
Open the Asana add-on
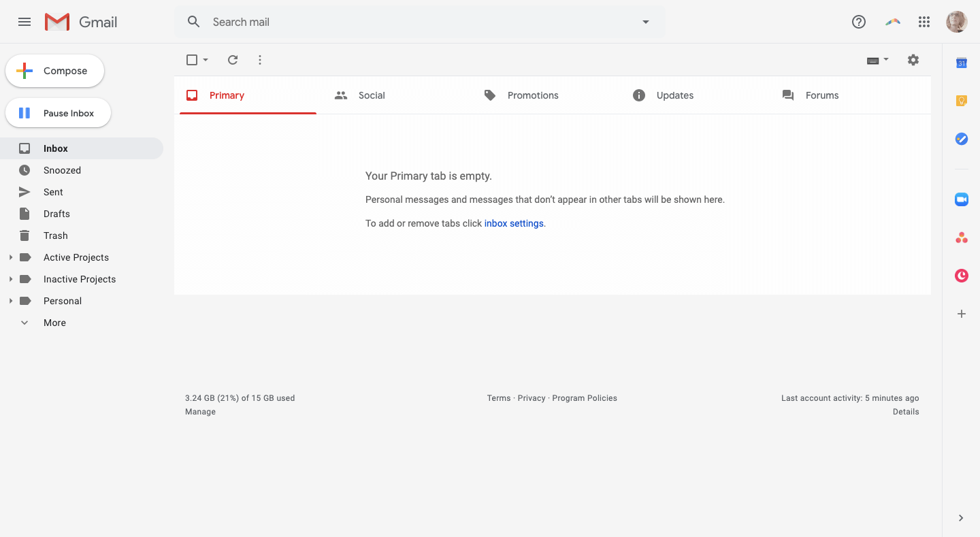pyautogui.click(x=962, y=238)
